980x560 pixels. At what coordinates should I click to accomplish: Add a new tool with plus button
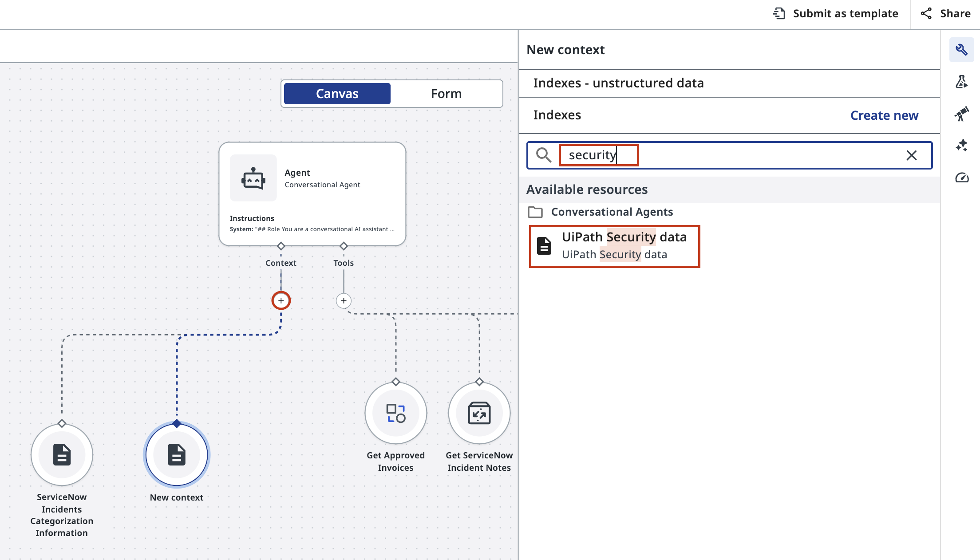(x=344, y=301)
